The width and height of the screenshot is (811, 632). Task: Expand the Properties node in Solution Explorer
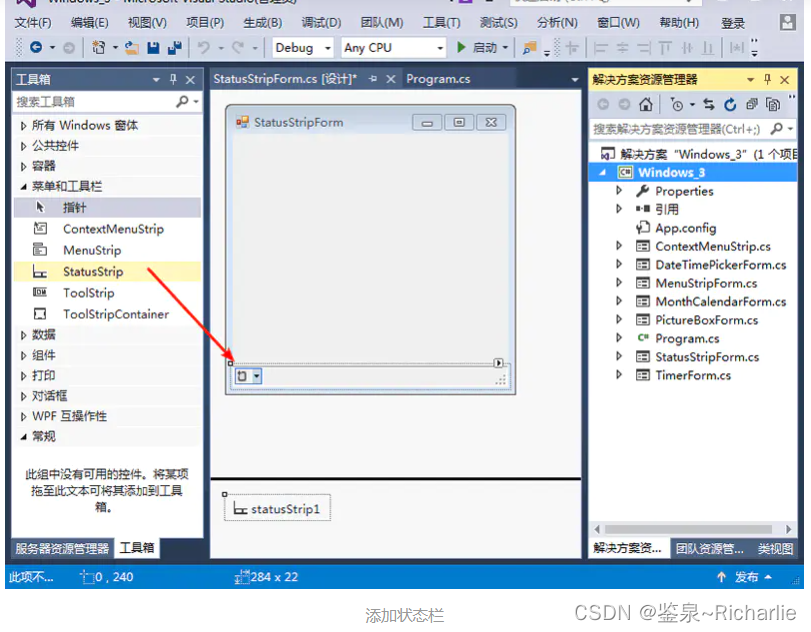[619, 190]
